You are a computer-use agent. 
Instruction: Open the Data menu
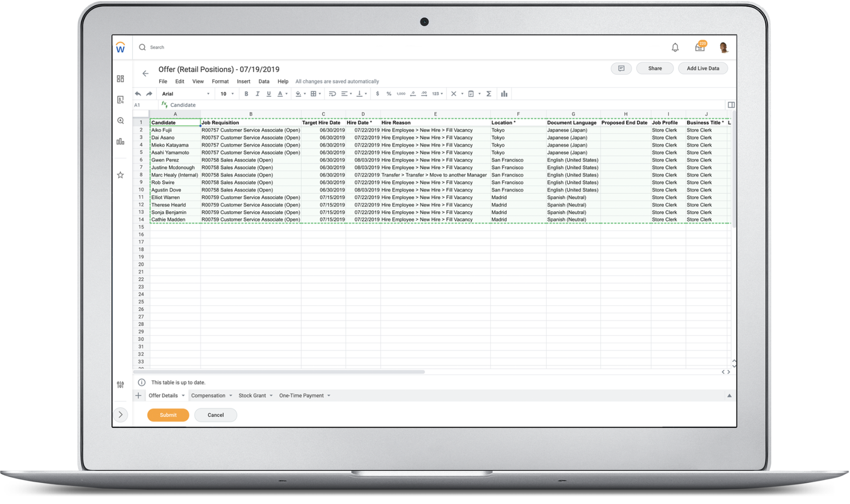point(264,81)
